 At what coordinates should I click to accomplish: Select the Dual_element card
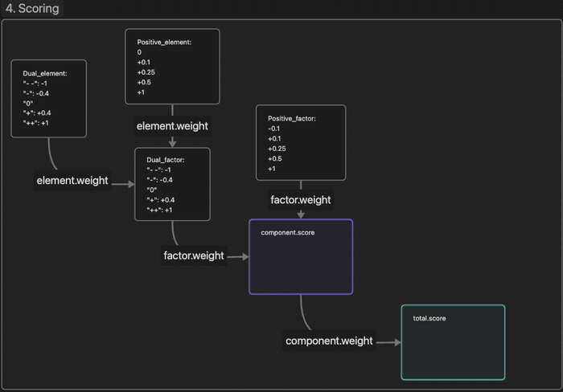pos(49,99)
